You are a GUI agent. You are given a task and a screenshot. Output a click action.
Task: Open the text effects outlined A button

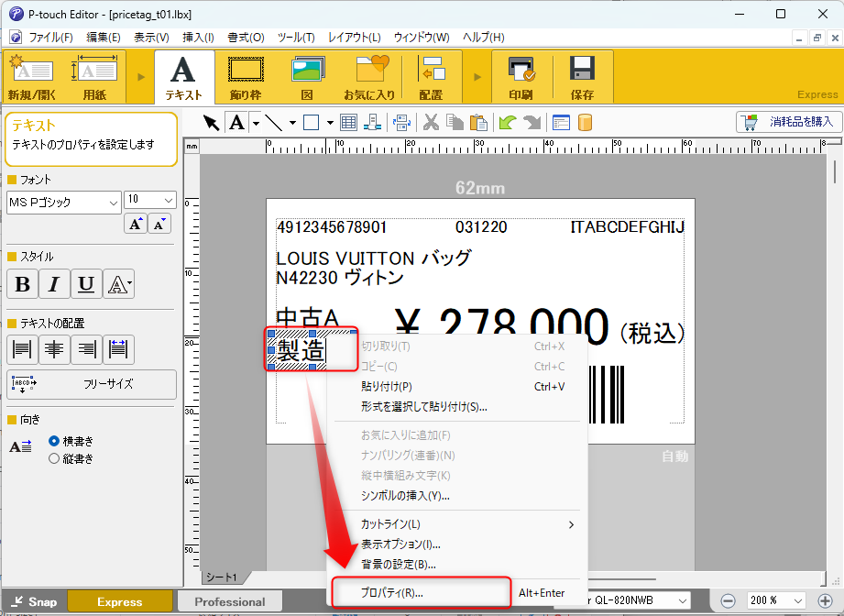click(118, 284)
